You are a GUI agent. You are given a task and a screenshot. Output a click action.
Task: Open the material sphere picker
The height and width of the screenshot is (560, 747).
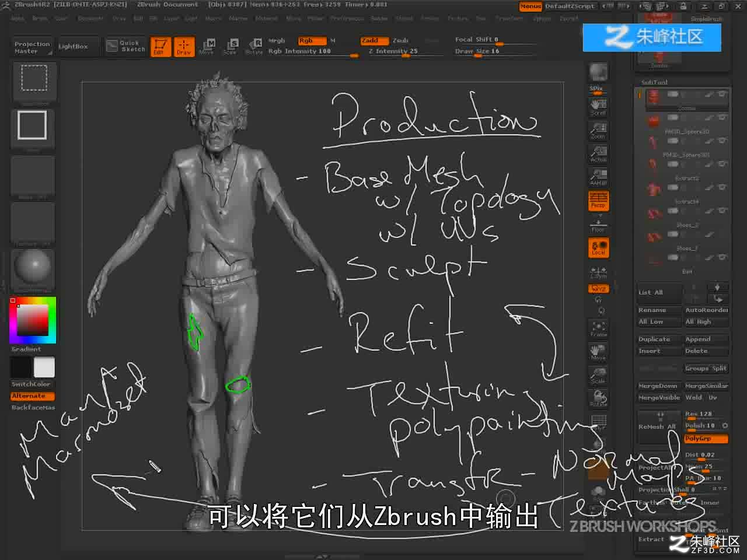[33, 269]
